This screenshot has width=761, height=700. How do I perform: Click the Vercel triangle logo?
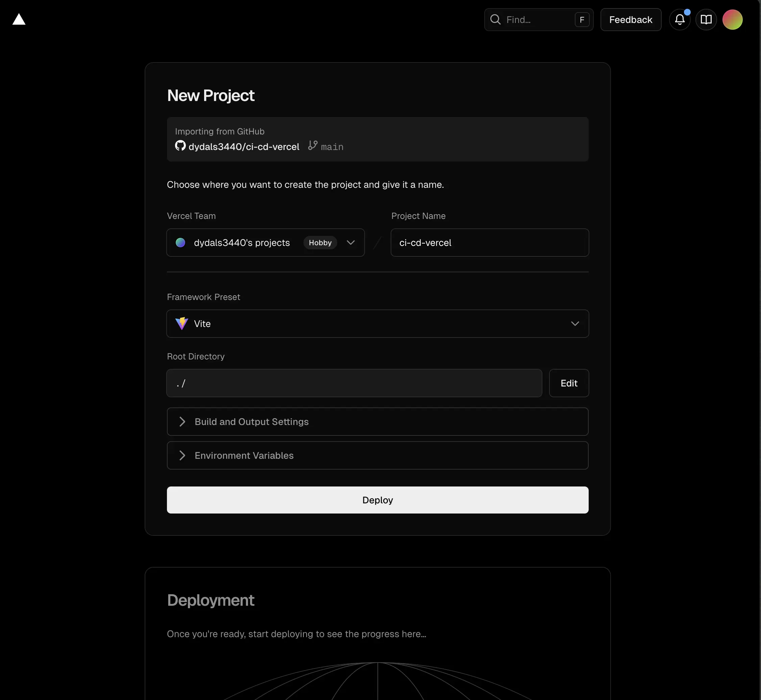click(19, 19)
